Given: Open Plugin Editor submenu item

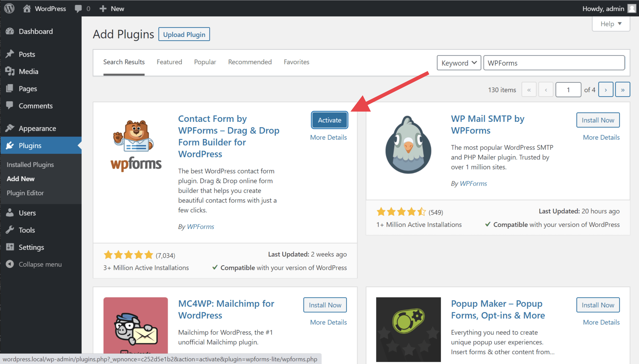Looking at the screenshot, I should click(25, 193).
